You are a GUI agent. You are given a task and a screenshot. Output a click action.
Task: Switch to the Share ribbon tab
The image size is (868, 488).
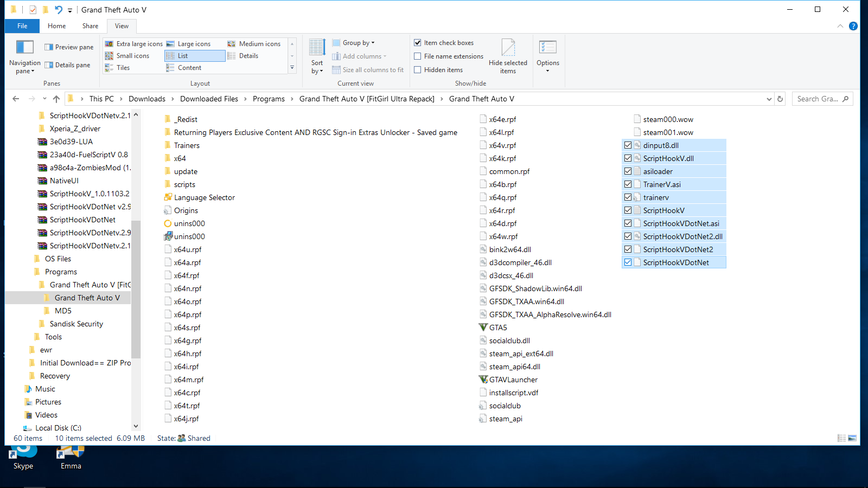tap(91, 26)
